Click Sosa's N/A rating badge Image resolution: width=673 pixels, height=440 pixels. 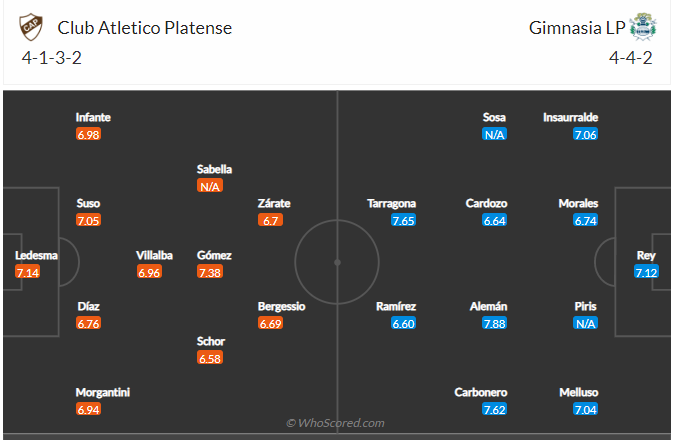point(494,134)
